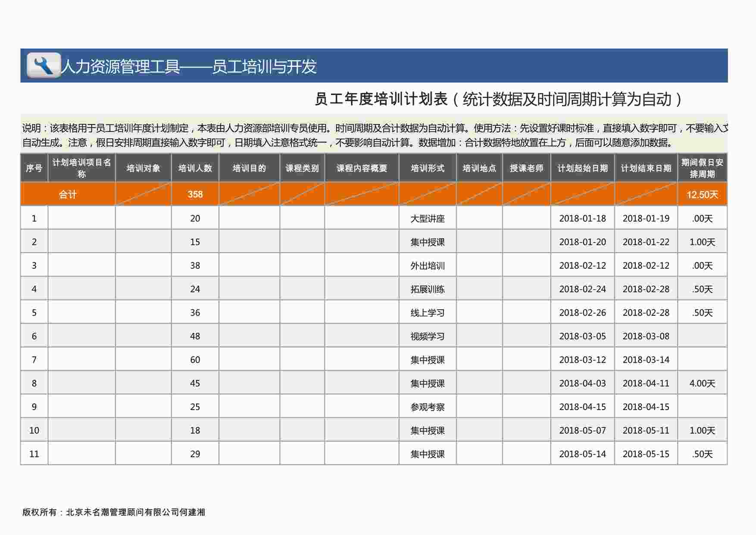Select headcount cell 36 in row 5
The image size is (756, 535).
pyautogui.click(x=195, y=312)
